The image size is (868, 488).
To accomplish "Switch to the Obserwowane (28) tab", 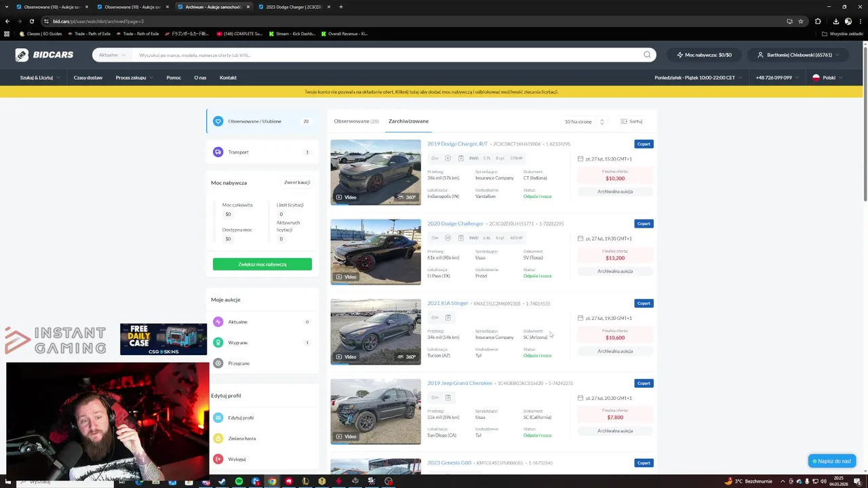I will click(x=356, y=121).
